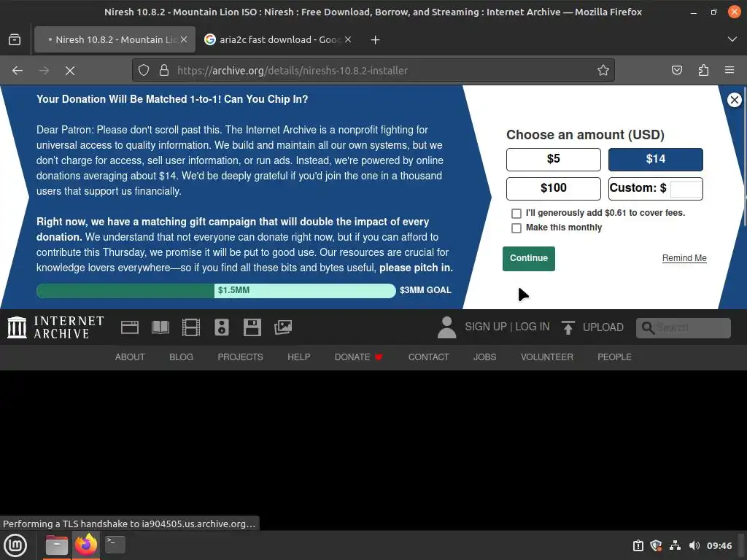Click the Internet Archive search box
The height and width of the screenshot is (560, 747).
coord(683,327)
